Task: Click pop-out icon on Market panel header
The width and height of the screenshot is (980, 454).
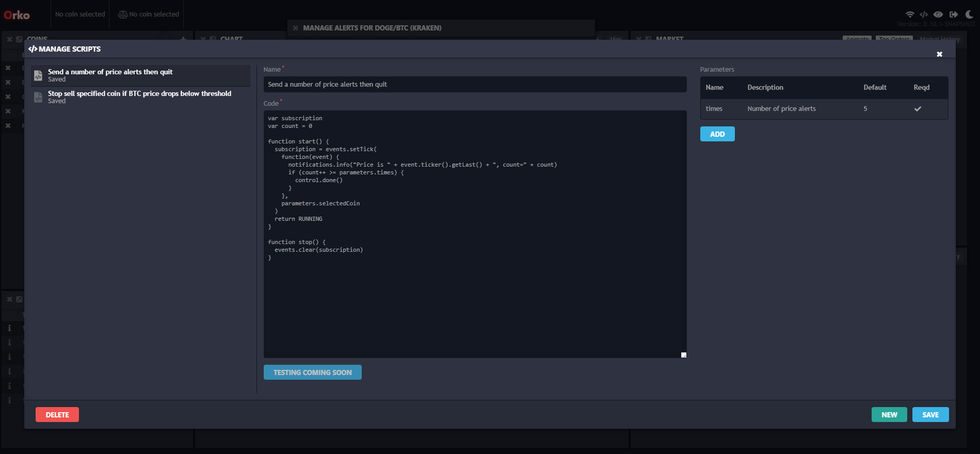Action: coord(648,39)
